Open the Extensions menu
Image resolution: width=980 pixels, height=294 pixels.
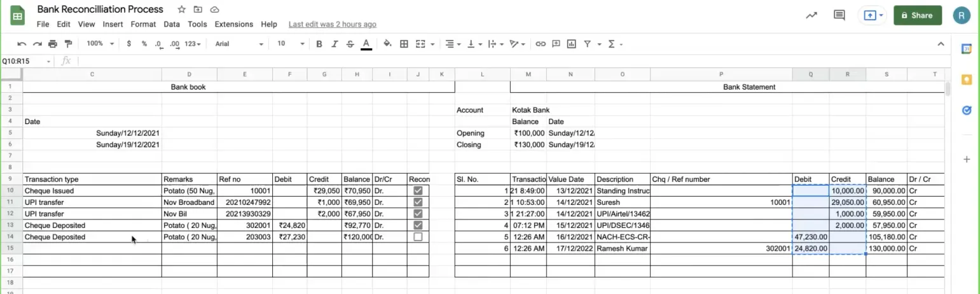[234, 24]
